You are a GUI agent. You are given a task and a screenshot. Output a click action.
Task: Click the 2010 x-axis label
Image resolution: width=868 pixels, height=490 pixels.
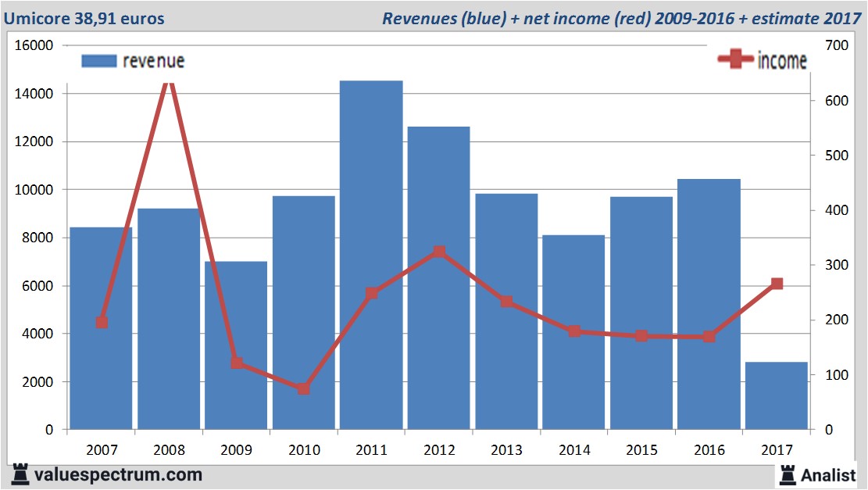(304, 449)
